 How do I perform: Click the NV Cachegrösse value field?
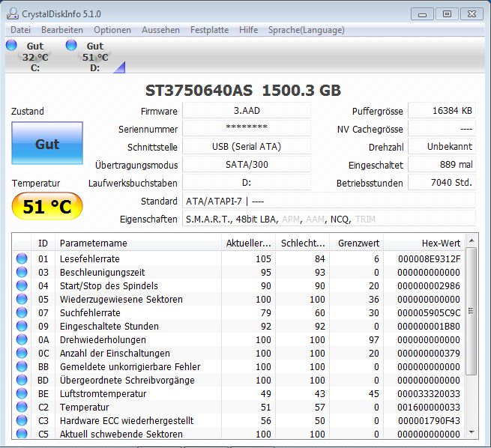pyautogui.click(x=442, y=129)
